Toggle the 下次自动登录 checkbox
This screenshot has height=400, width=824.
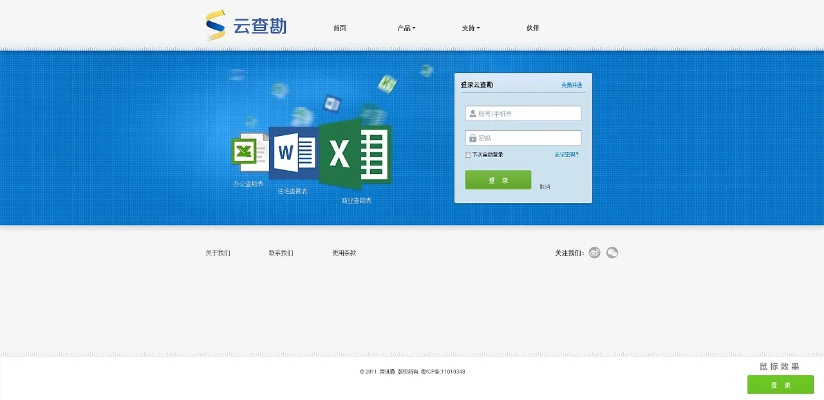(468, 155)
